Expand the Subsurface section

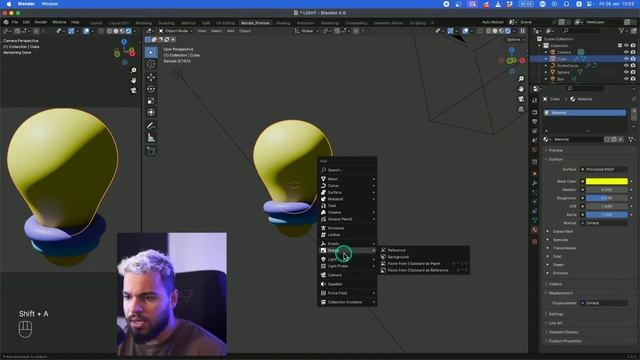click(562, 231)
